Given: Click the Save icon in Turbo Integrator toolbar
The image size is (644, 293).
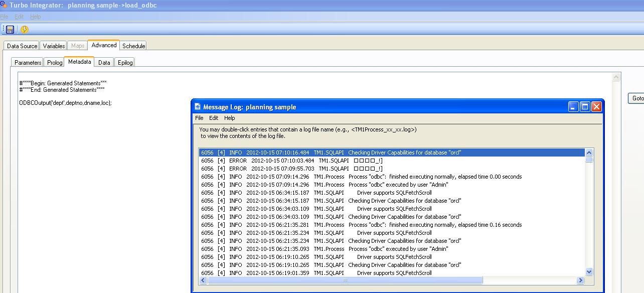Looking at the screenshot, I should (x=10, y=30).
